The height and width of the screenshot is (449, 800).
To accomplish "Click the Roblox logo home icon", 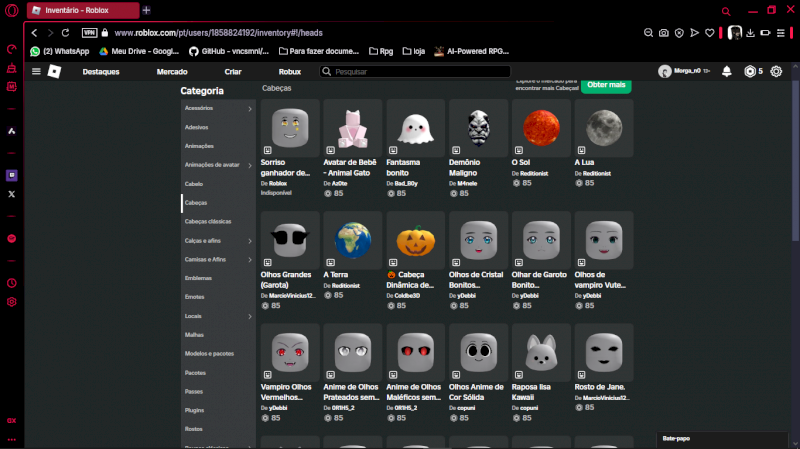I will [x=55, y=72].
